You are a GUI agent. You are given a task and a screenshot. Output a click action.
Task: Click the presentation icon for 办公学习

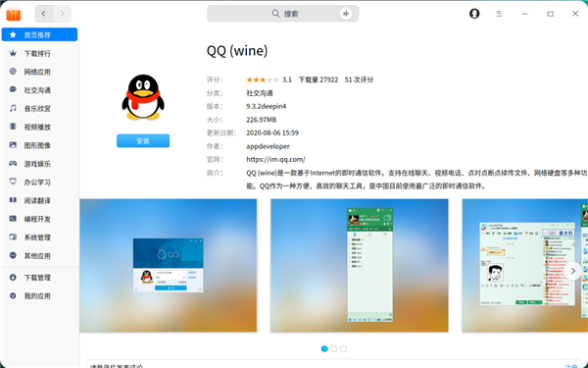pos(13,182)
